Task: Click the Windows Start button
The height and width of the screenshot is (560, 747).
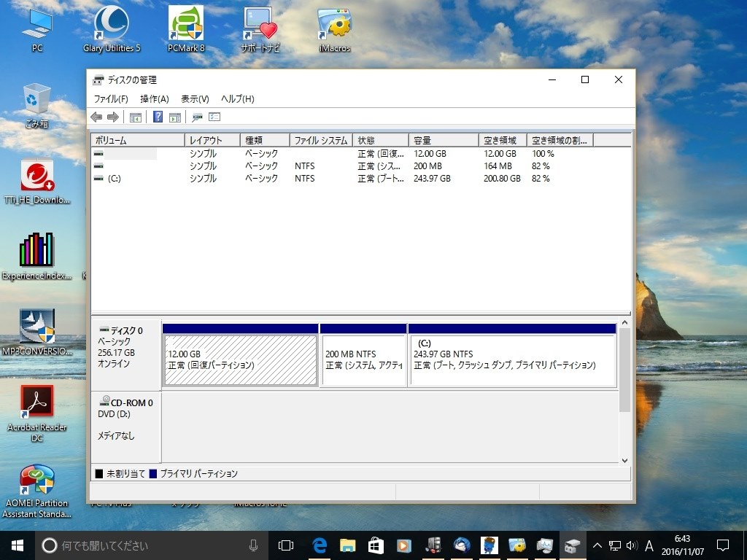Action: coord(16,545)
